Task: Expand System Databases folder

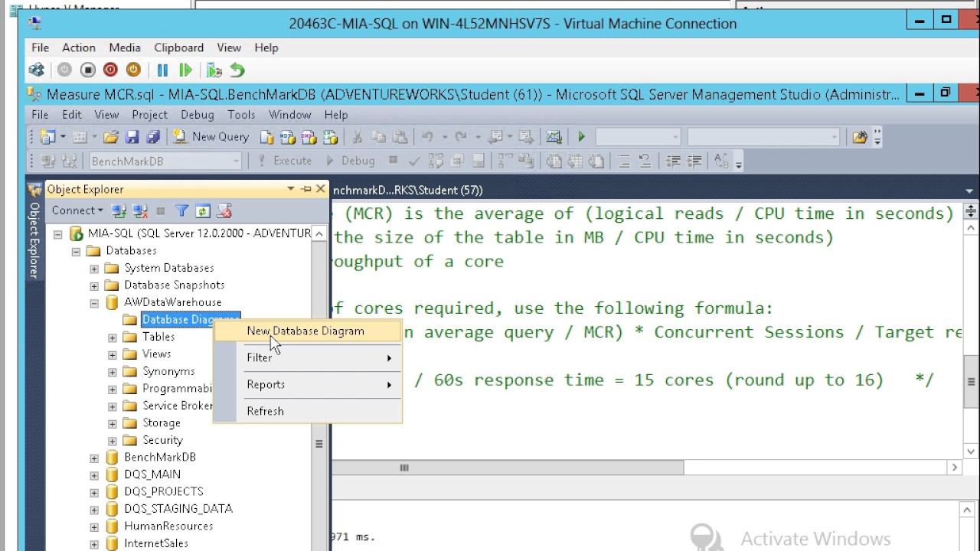Action: click(x=94, y=268)
